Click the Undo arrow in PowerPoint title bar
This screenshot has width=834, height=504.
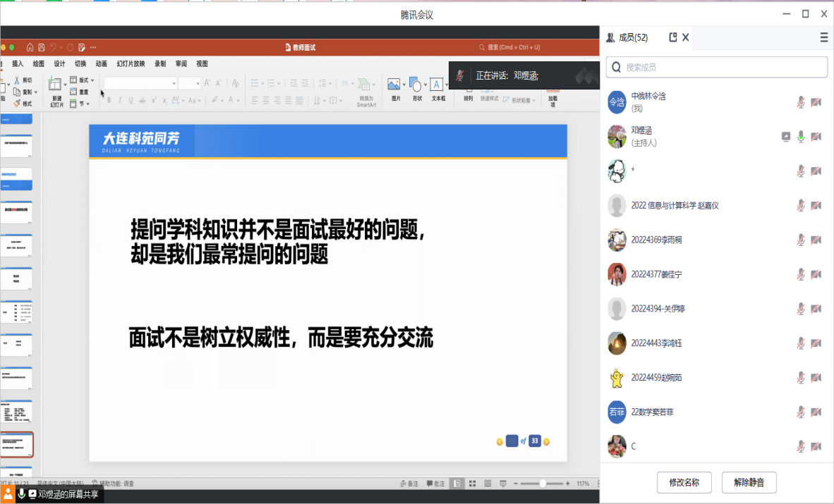[x=53, y=47]
